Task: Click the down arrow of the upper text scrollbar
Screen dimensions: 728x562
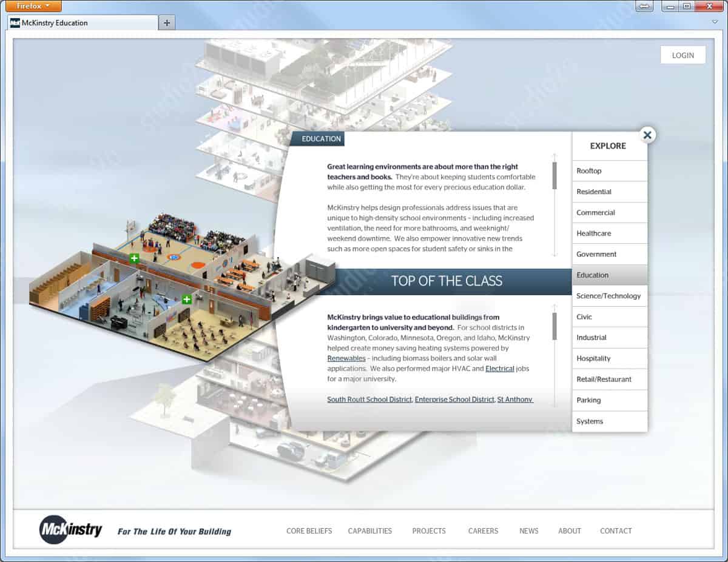Action: (x=554, y=254)
